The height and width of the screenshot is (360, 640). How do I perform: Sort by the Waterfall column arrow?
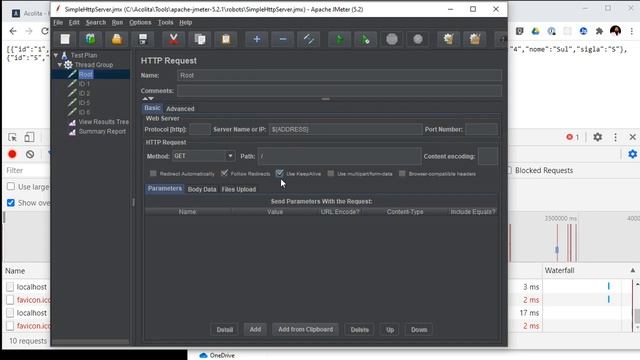633,271
